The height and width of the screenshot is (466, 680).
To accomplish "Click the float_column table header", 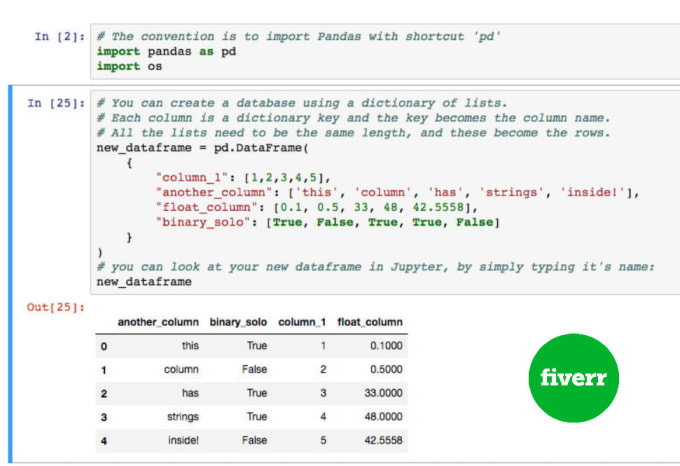I will click(x=370, y=322).
